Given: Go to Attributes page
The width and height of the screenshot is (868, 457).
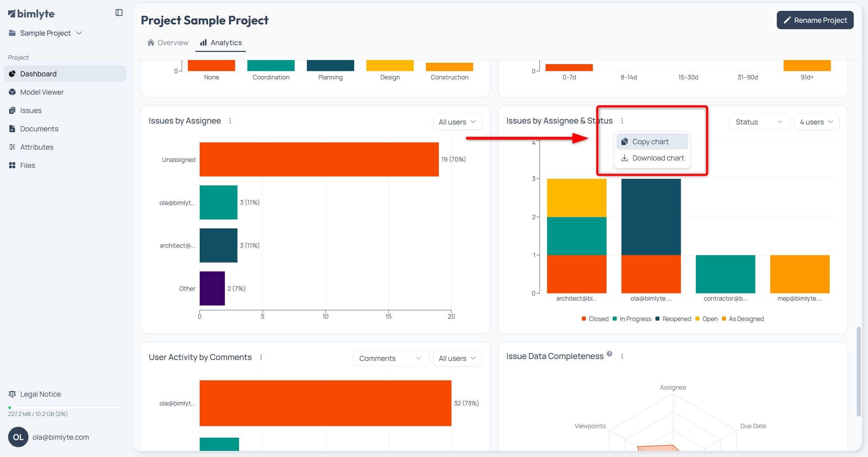Looking at the screenshot, I should (x=65, y=147).
